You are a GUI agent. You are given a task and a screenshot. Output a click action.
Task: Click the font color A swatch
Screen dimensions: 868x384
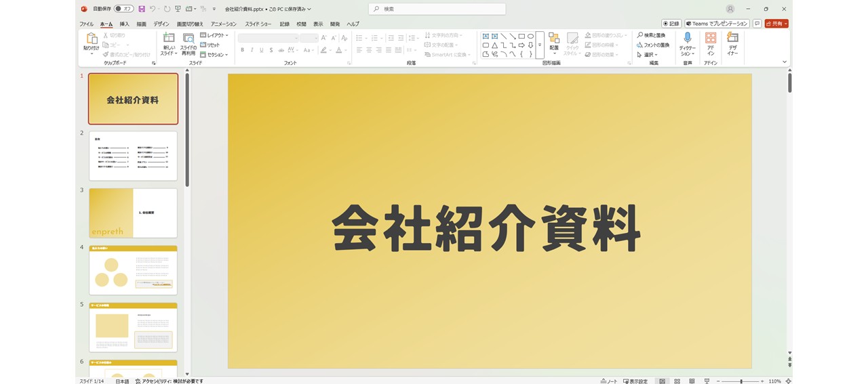pyautogui.click(x=340, y=50)
